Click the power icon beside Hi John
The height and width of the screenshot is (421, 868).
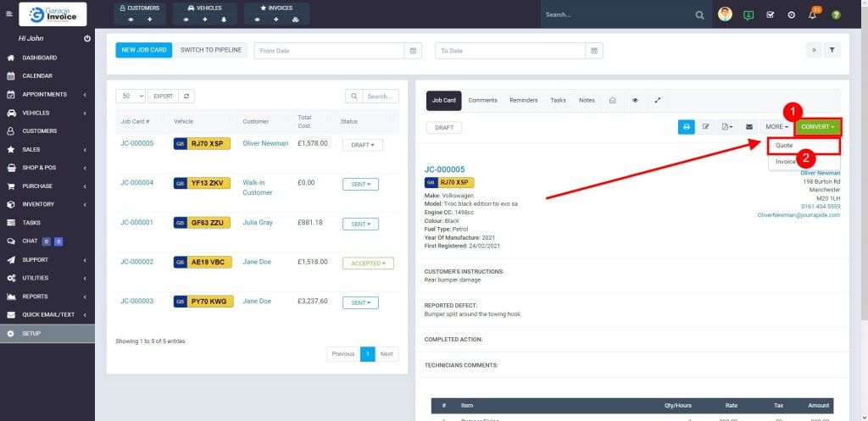pyautogui.click(x=87, y=39)
